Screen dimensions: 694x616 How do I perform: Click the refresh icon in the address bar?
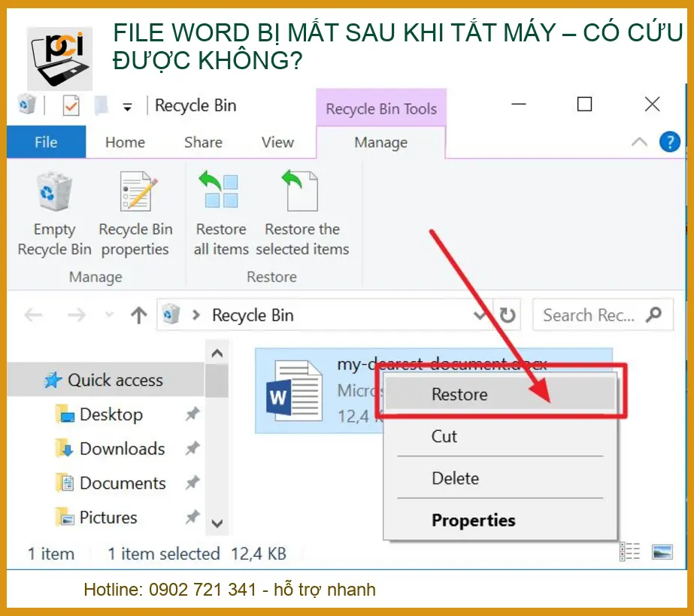[x=508, y=314]
